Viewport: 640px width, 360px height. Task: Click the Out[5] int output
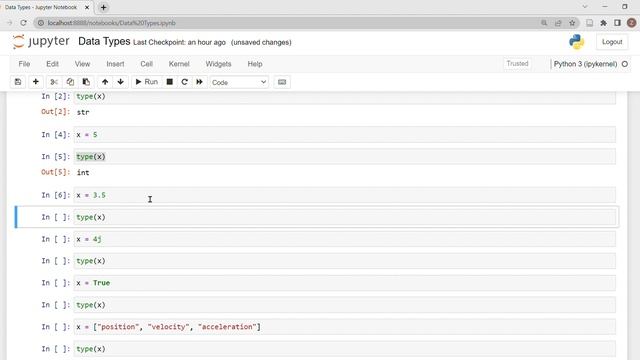coord(83,173)
